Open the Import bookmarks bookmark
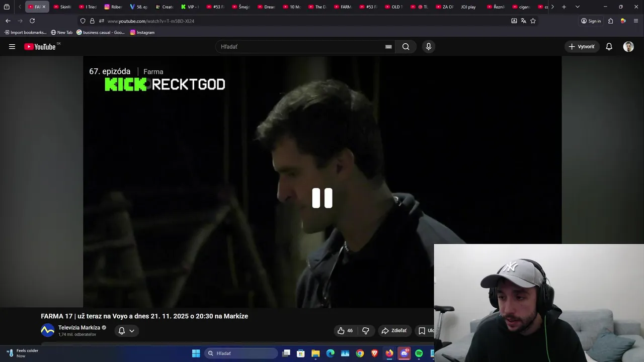The height and width of the screenshot is (362, 644). pos(25,32)
